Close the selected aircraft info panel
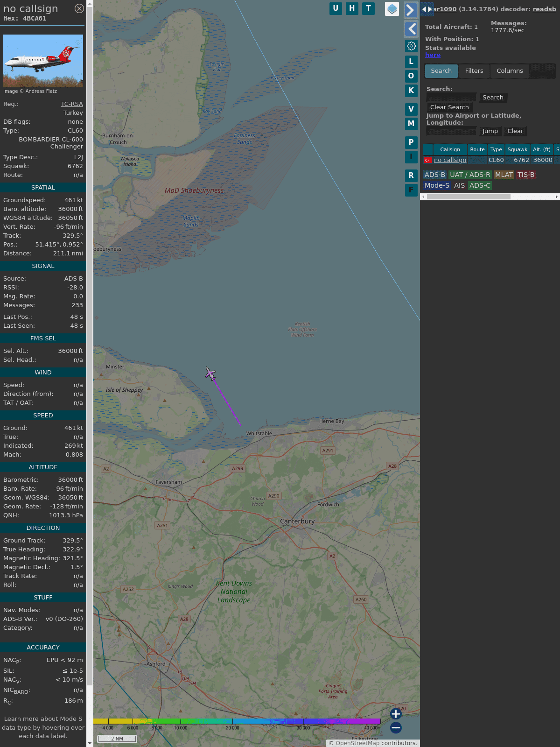 click(x=79, y=8)
